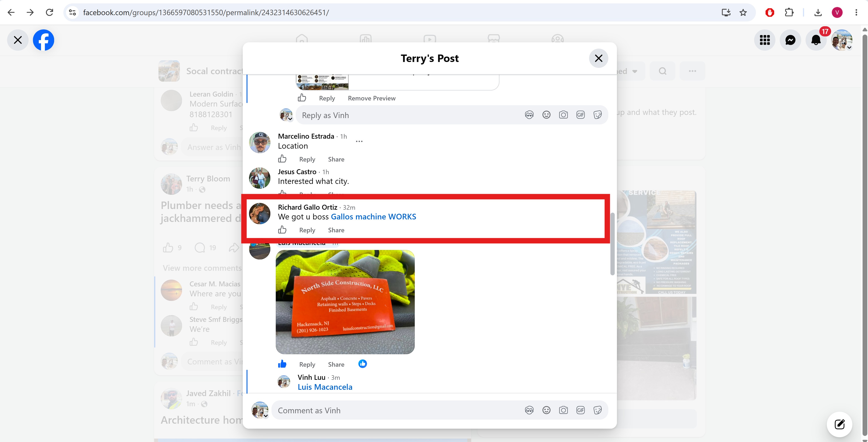Open Chrome downloads
868x442 pixels.
[818, 12]
